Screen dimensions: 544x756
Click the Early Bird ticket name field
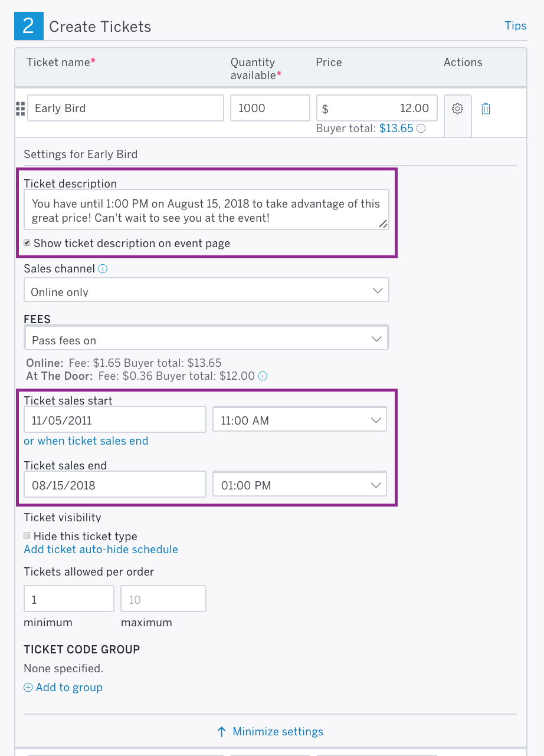click(126, 108)
